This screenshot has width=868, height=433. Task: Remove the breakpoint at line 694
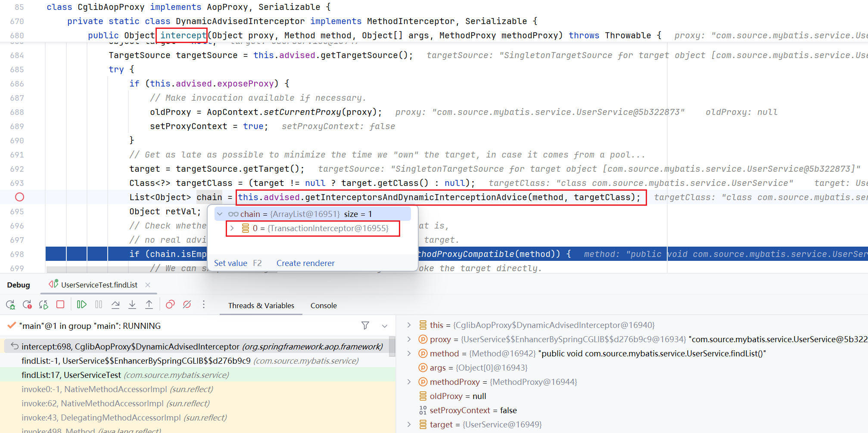(19, 197)
